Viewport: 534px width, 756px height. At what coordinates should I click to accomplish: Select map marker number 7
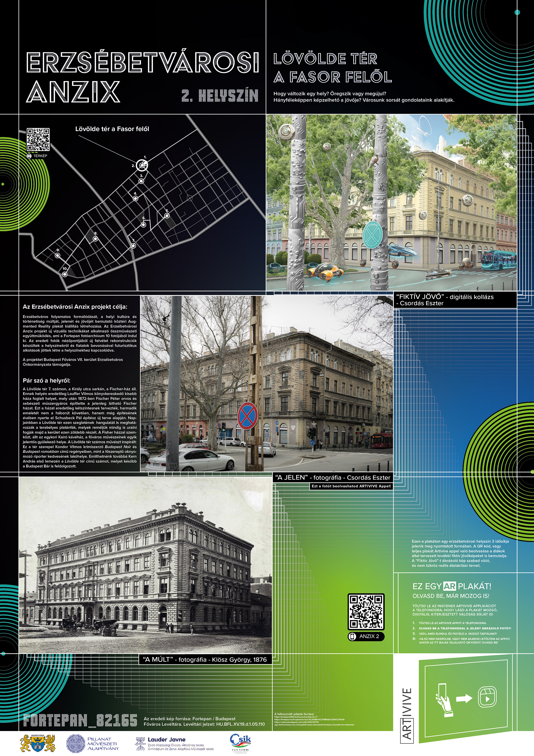(x=133, y=246)
